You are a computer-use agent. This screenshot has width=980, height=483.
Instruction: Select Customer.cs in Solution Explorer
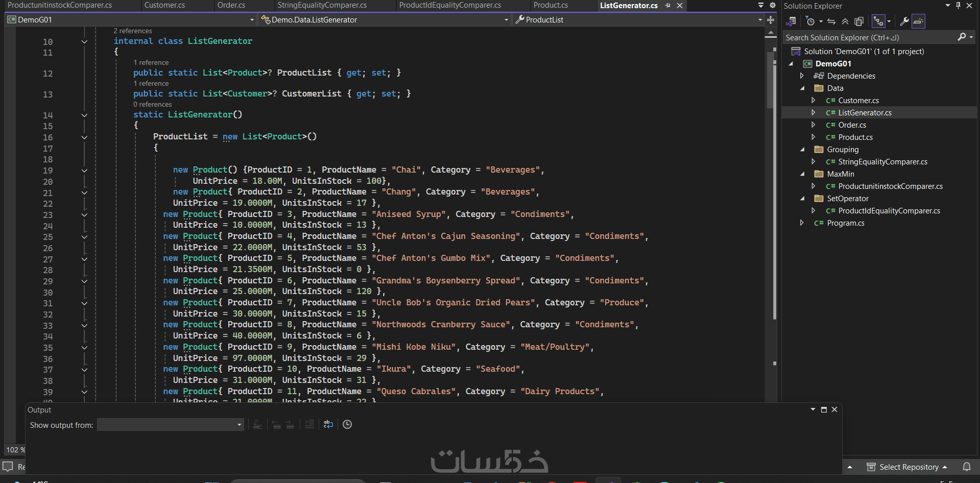coord(858,101)
